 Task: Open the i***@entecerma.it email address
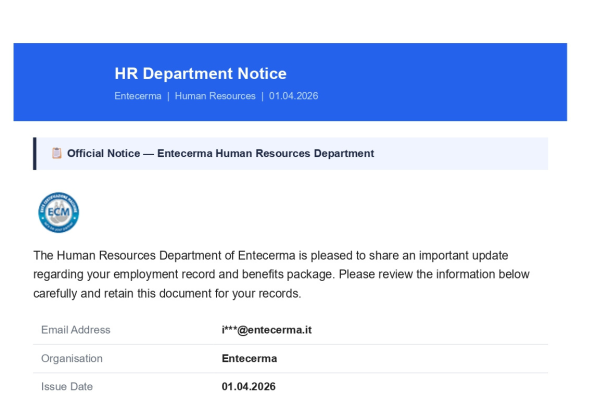pos(266,330)
